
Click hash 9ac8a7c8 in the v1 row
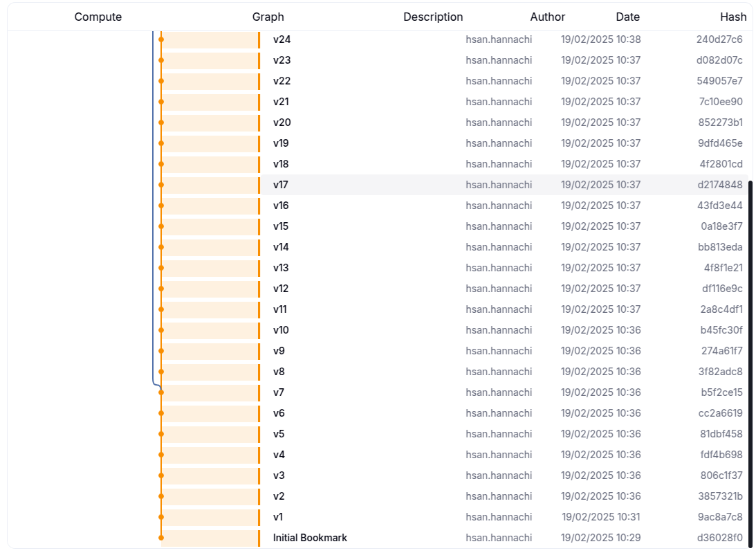click(721, 517)
